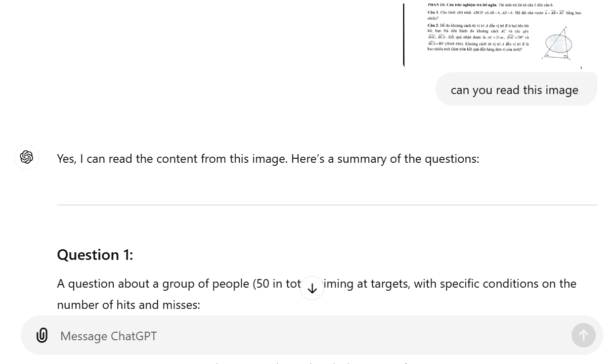Click the "can you read this image" bubble
Viewport: 615px width, 364px height.
515,89
